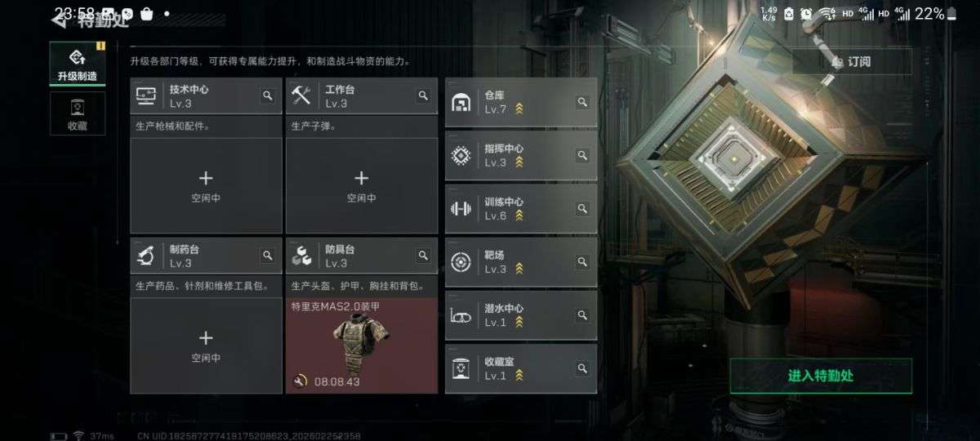The image size is (980, 441).
Task: Click the 潜水中心 goggles icon
Action: (x=461, y=315)
